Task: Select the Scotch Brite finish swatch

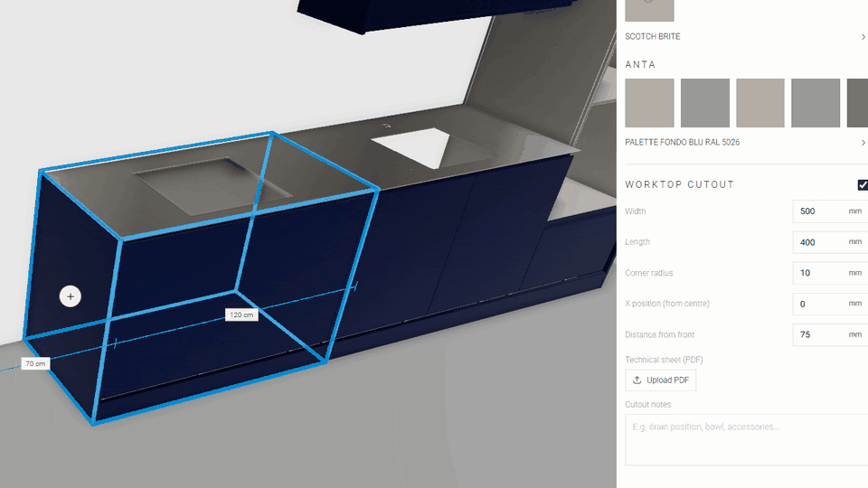Action: point(649,11)
